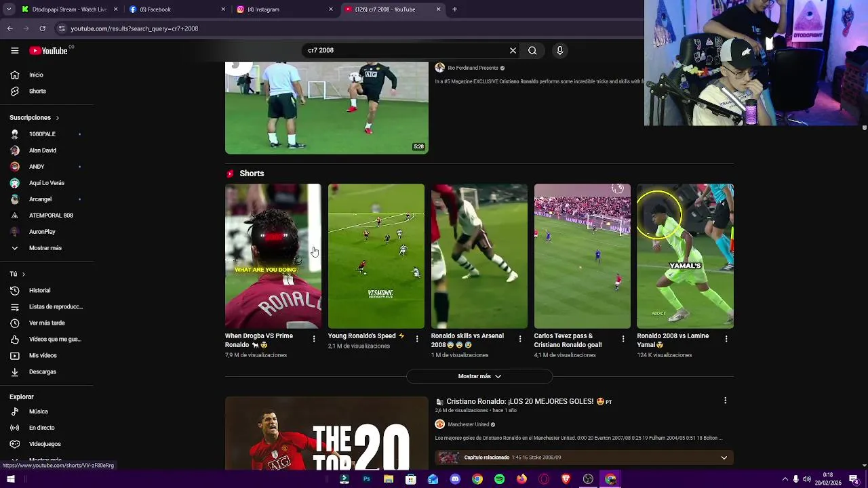
Task: Open the When Drogba VS Prime Ronaldo short
Action: click(273, 256)
